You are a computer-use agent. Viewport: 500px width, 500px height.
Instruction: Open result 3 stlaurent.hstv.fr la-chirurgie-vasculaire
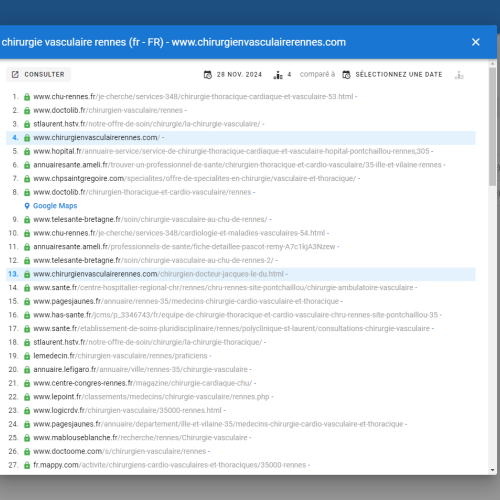coord(147,124)
